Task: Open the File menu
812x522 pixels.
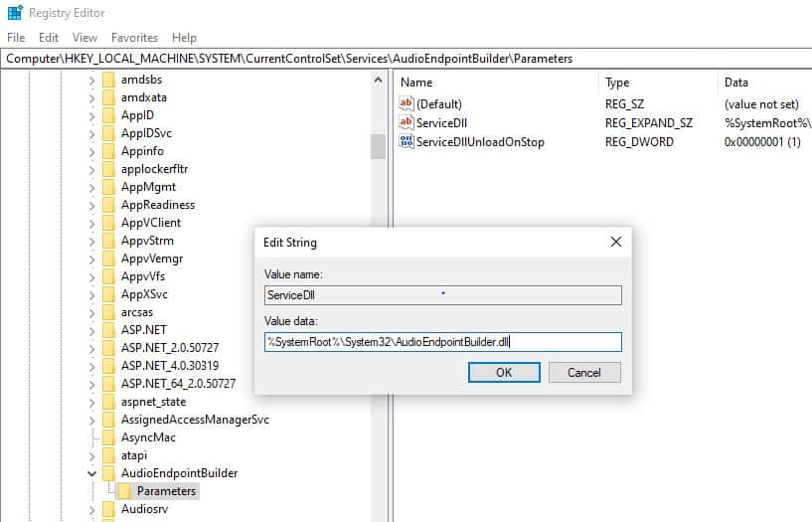Action: tap(16, 38)
